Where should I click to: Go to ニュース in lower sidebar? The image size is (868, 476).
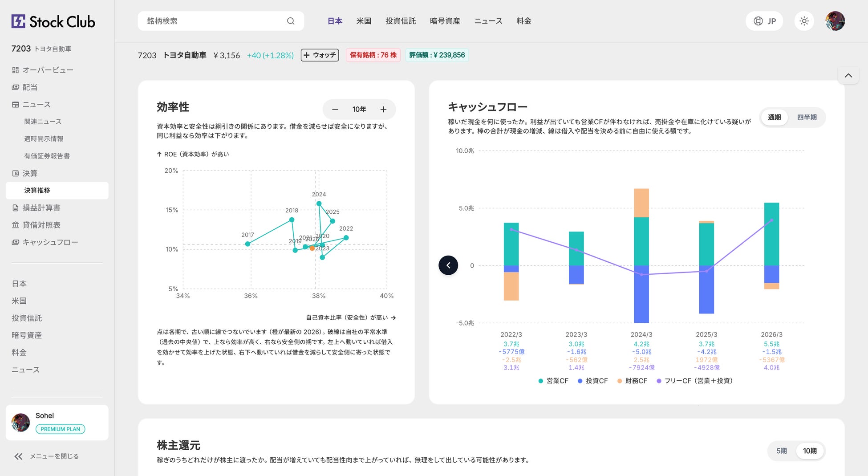click(26, 370)
